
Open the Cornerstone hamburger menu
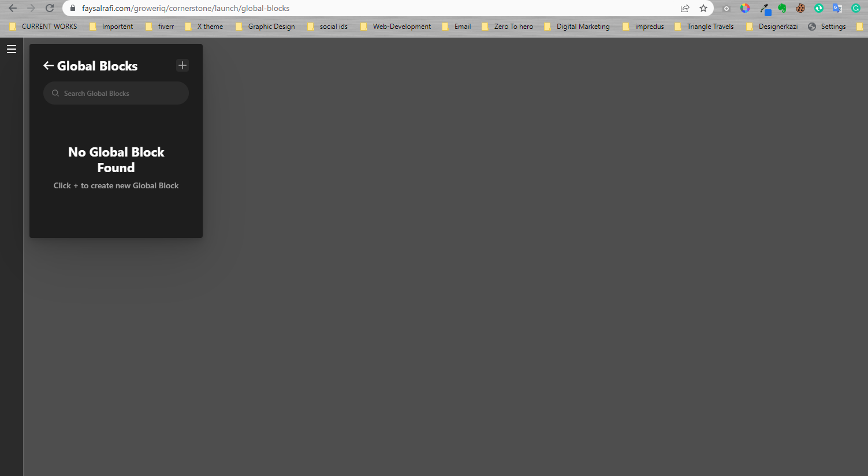(x=11, y=49)
